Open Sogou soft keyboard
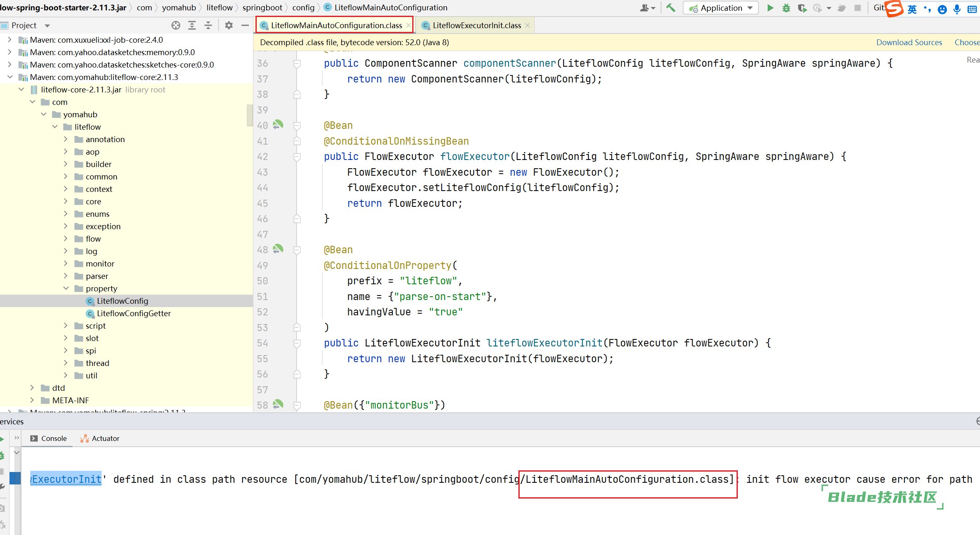This screenshot has width=980, height=535. point(972,9)
